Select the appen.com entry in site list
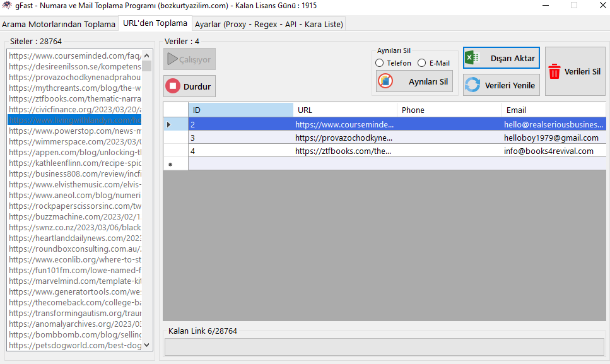 (74, 153)
